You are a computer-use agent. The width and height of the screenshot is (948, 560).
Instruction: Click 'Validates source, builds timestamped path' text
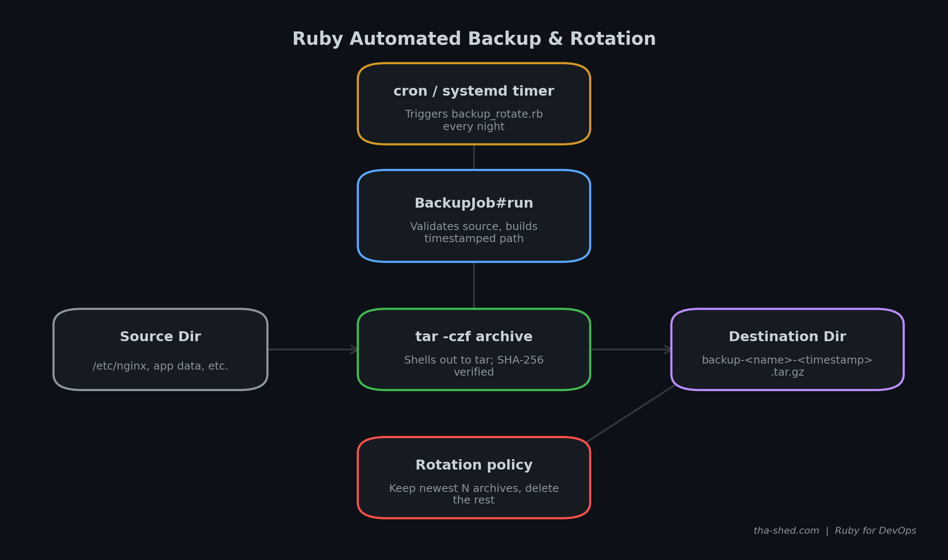coord(474,233)
